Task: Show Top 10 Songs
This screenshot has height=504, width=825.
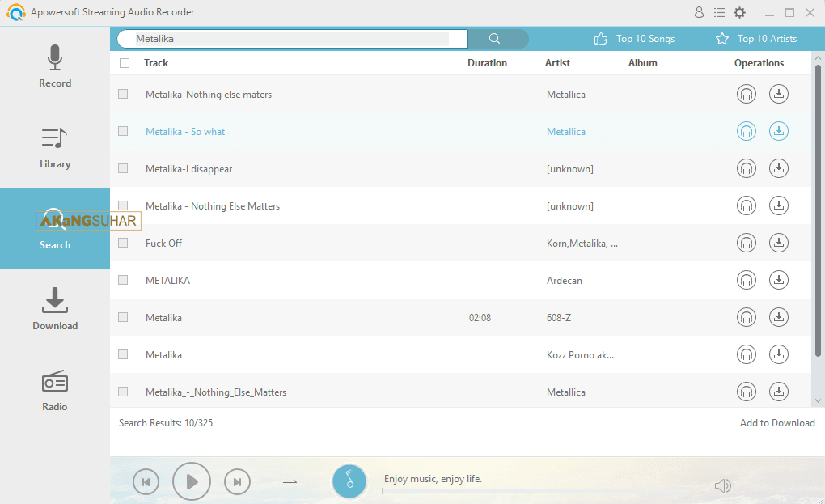Action: 634,38
